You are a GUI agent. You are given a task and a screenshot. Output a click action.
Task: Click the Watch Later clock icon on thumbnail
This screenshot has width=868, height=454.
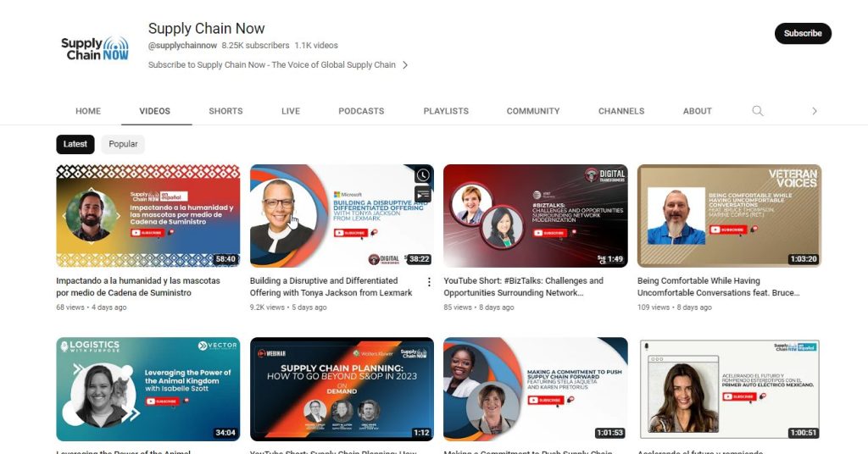click(x=422, y=176)
